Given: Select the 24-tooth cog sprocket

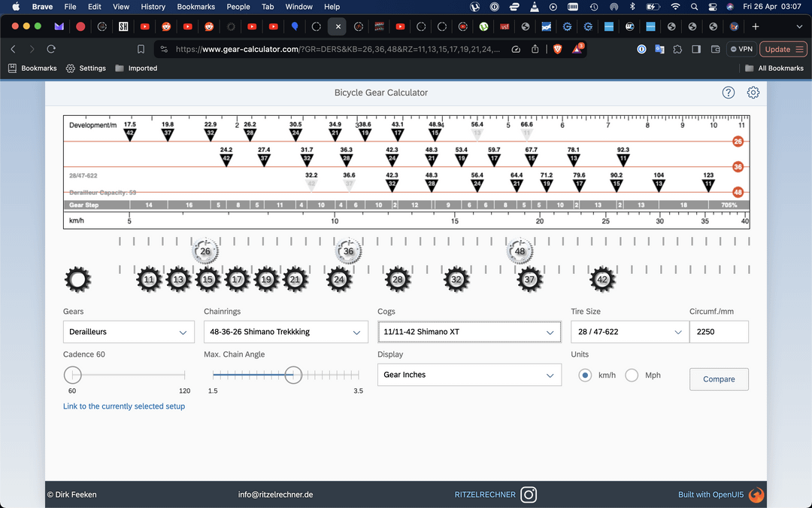Looking at the screenshot, I should click(x=339, y=279).
